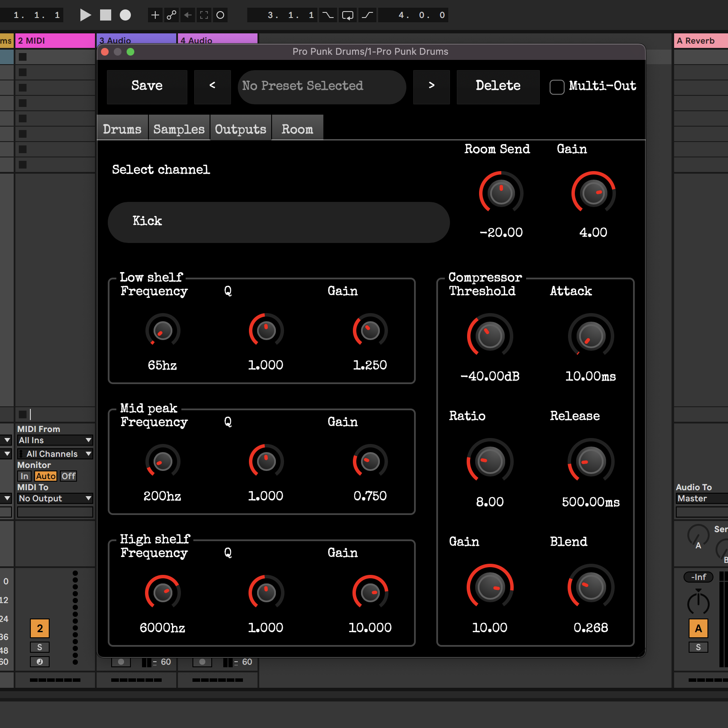Click High shelf Frequency knob
Viewport: 728px width, 728px height.
click(163, 592)
